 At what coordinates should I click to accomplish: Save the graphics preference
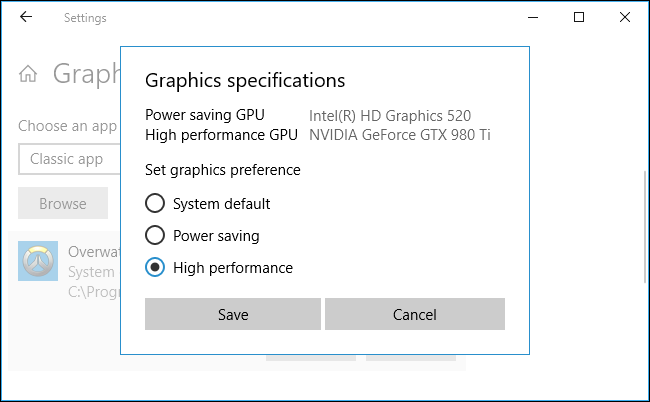(x=233, y=314)
